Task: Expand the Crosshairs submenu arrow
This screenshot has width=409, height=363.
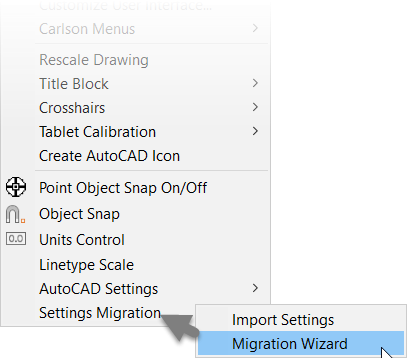Action: 255,107
